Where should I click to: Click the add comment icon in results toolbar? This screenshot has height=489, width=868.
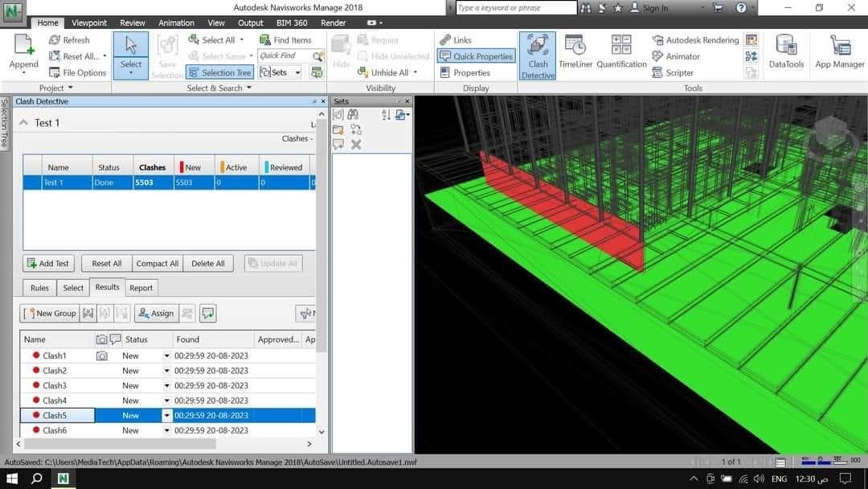pyautogui.click(x=207, y=314)
